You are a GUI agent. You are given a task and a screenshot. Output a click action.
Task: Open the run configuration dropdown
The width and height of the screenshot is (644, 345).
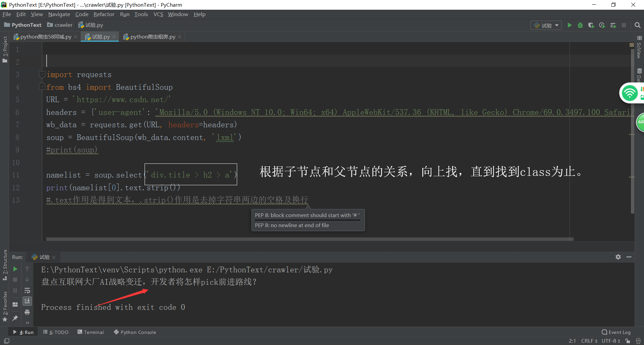tap(546, 25)
